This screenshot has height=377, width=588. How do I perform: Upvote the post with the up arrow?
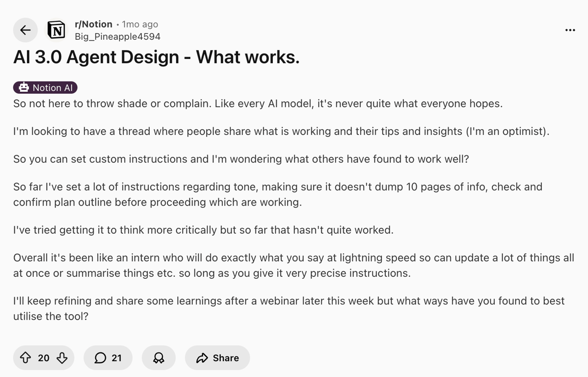(26, 358)
